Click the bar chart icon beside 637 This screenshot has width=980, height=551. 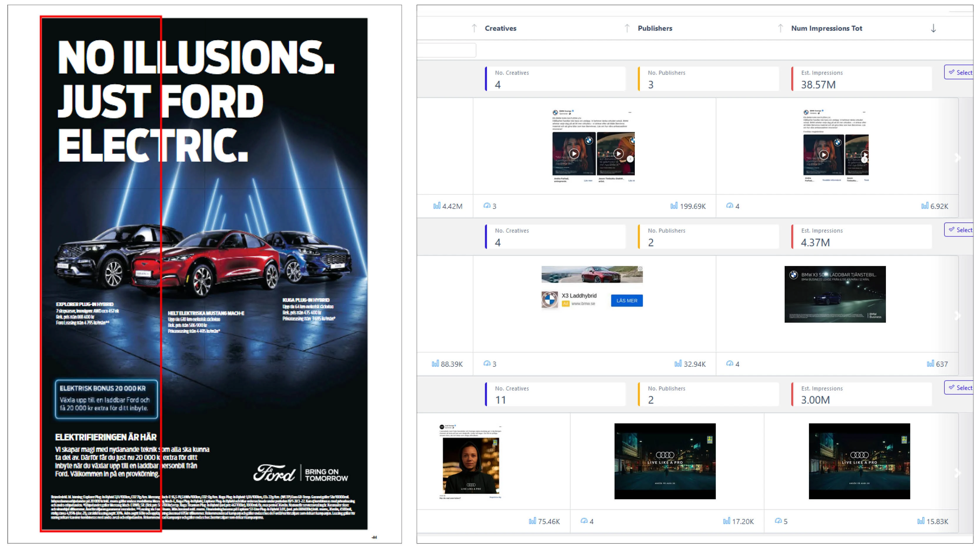click(930, 364)
